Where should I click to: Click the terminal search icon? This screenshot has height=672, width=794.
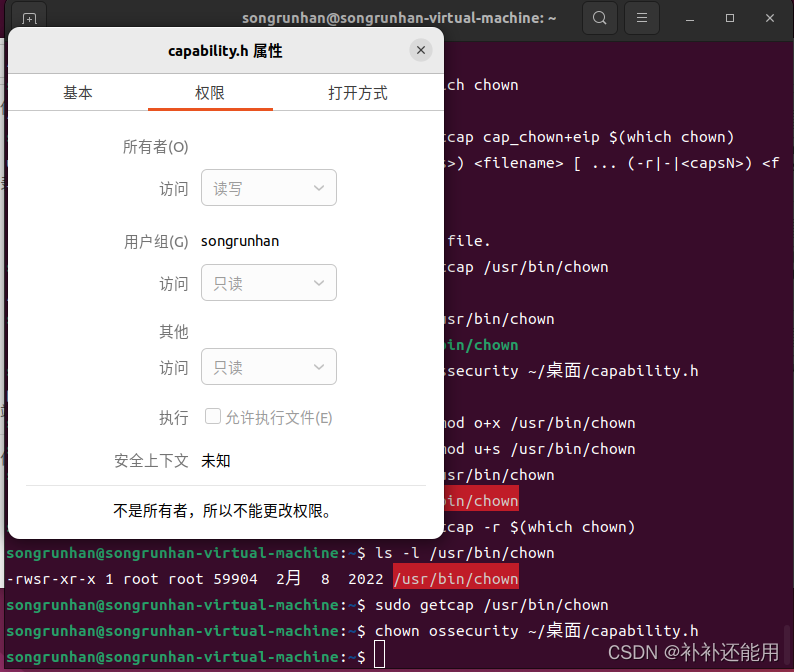[x=600, y=18]
